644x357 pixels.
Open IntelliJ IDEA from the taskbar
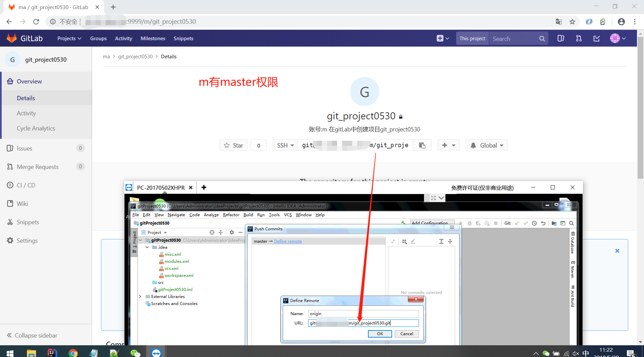coord(52,353)
